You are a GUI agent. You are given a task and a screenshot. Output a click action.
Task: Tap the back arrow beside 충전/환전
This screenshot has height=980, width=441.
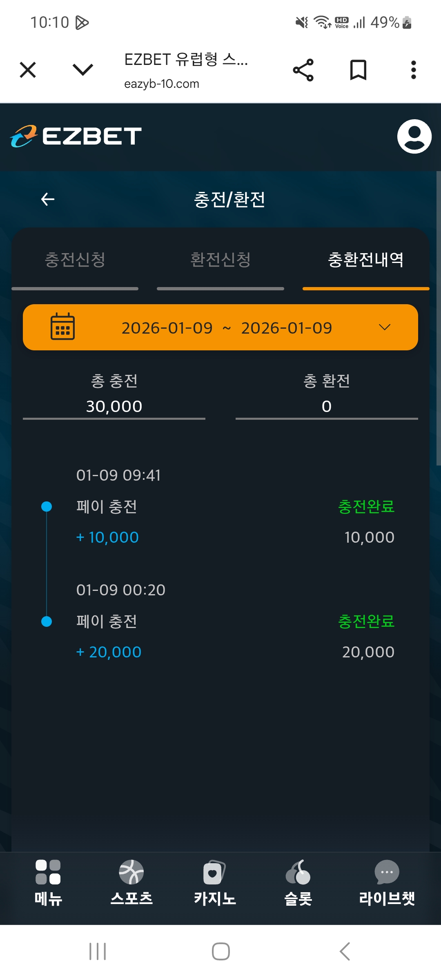tap(48, 199)
